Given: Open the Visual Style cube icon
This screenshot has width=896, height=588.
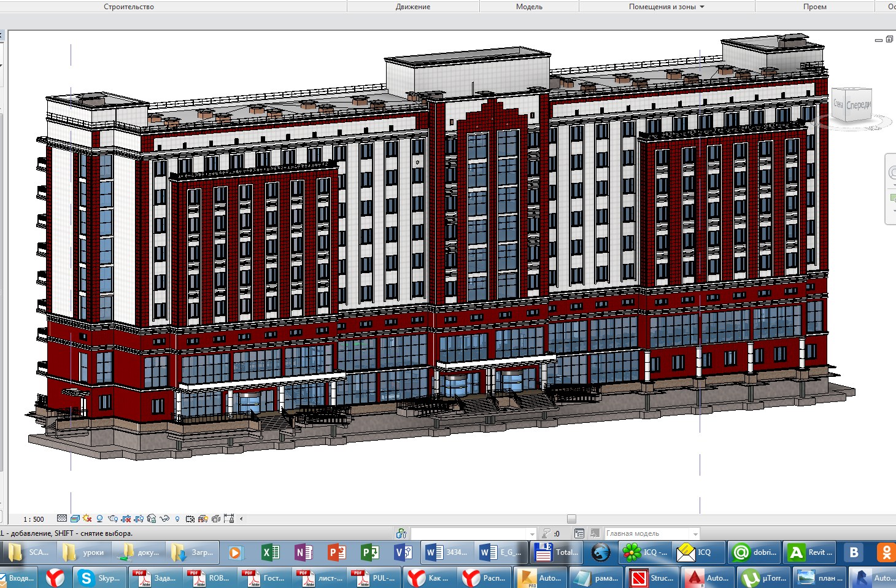Looking at the screenshot, I should tap(75, 519).
